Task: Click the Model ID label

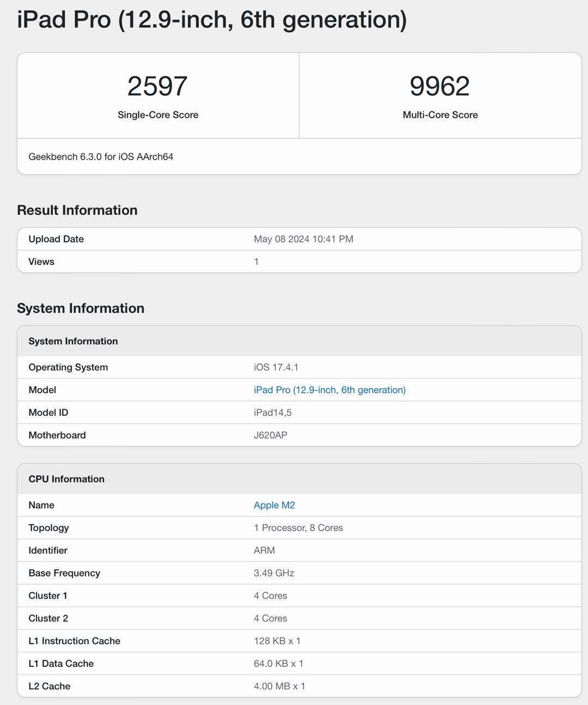Action: (48, 412)
